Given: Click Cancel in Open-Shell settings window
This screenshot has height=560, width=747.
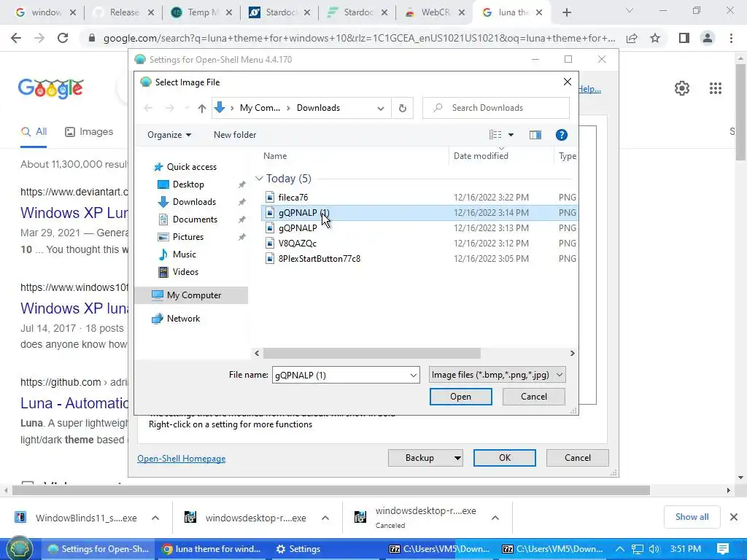Looking at the screenshot, I should click(x=578, y=458).
